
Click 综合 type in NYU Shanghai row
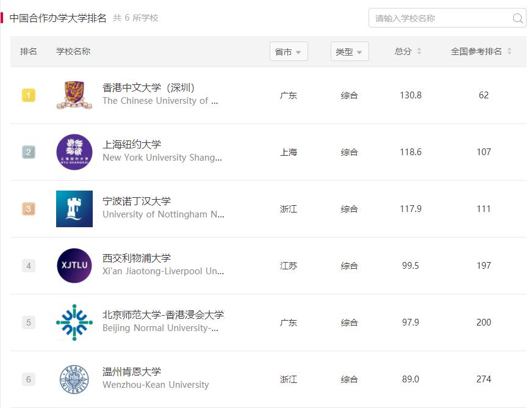pyautogui.click(x=350, y=152)
